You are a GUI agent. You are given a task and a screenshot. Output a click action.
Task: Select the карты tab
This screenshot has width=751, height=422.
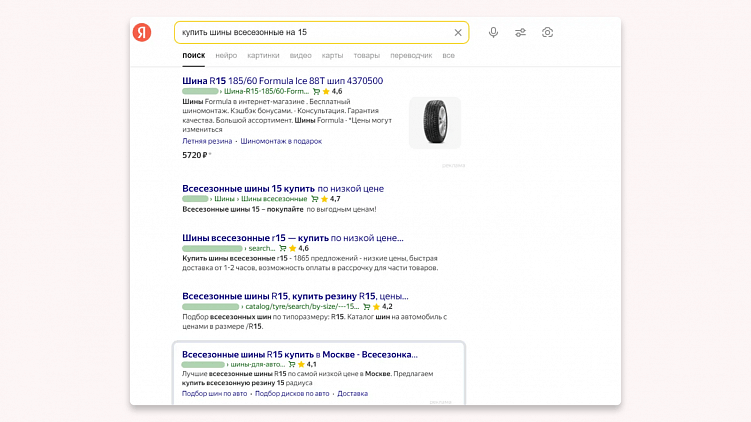(332, 55)
